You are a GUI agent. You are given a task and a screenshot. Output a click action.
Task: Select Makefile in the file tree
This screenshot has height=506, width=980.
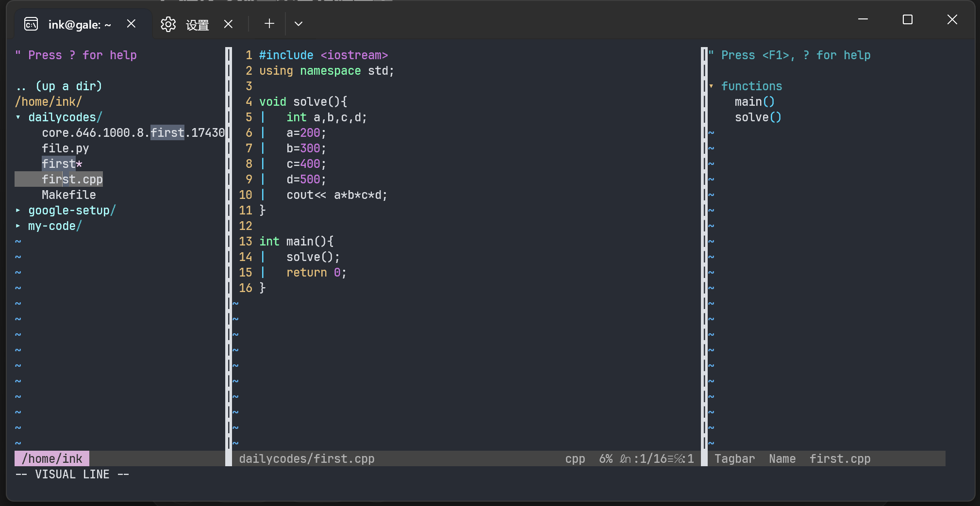pos(69,195)
